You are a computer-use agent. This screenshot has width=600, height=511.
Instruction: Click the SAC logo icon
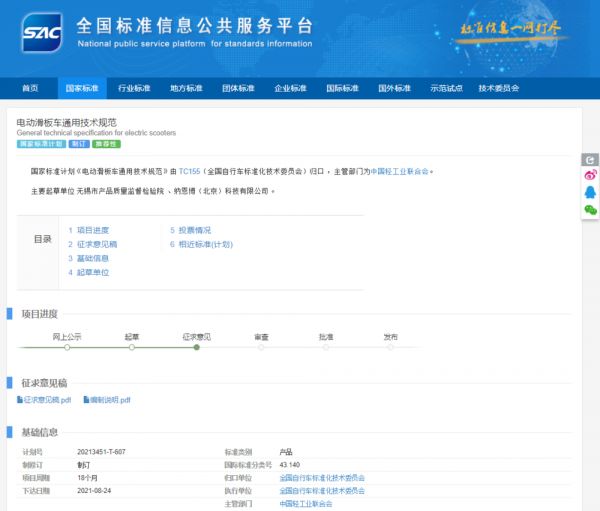pos(41,32)
